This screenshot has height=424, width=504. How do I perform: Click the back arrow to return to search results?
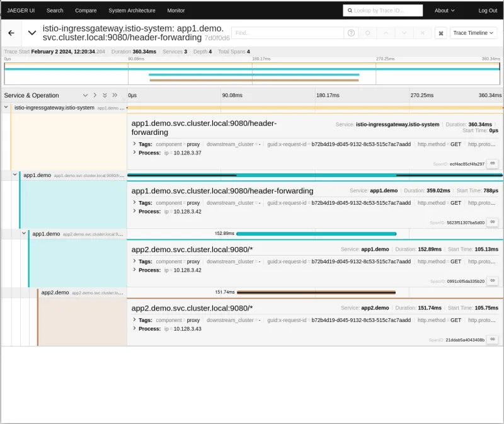point(11,33)
